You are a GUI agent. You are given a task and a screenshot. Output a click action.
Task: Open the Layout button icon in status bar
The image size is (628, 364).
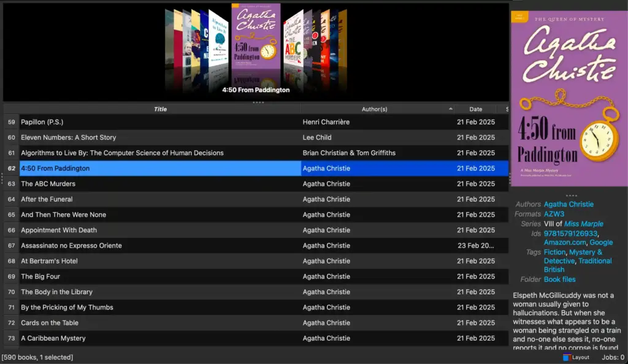click(567, 357)
